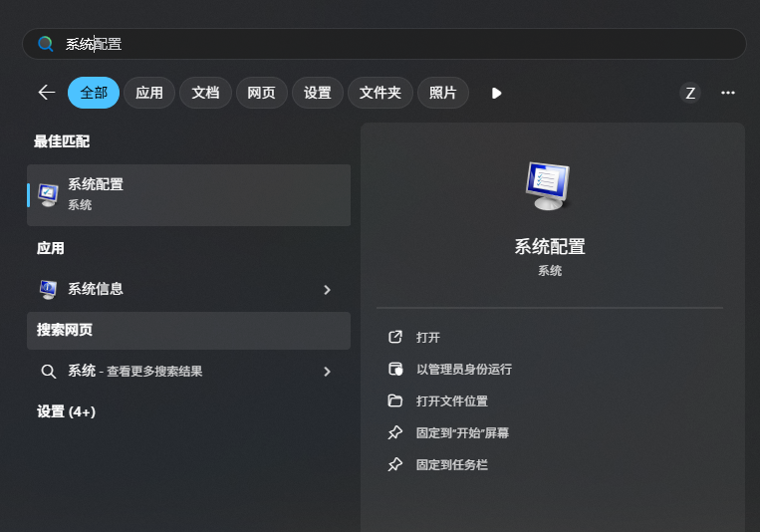This screenshot has height=532, width=760.
Task: Expand the 系统 web search chevron
Action: 327,372
